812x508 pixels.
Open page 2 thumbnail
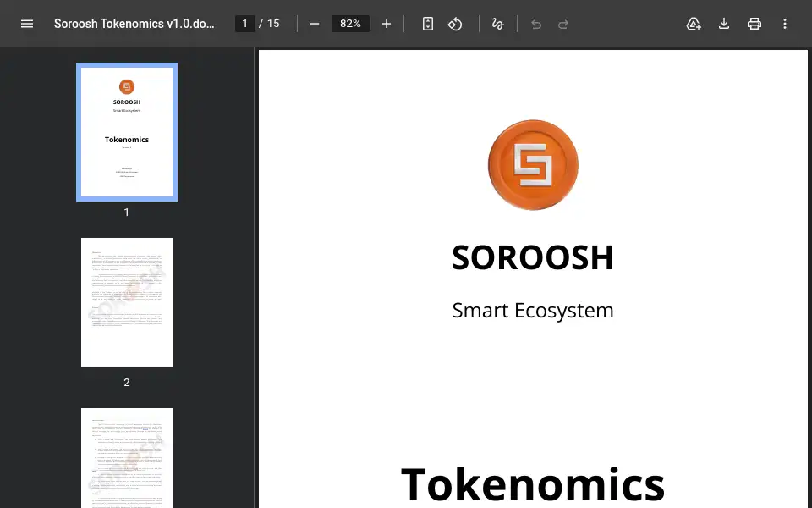click(x=127, y=302)
